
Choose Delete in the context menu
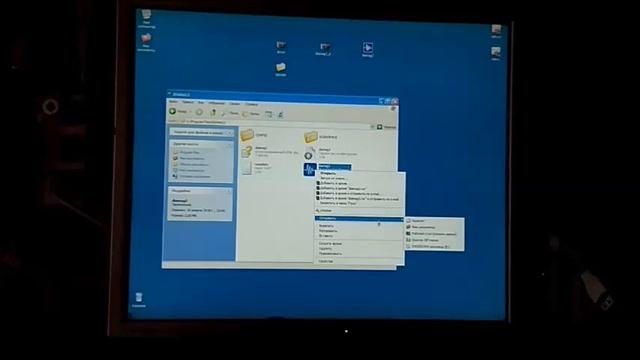325,249
